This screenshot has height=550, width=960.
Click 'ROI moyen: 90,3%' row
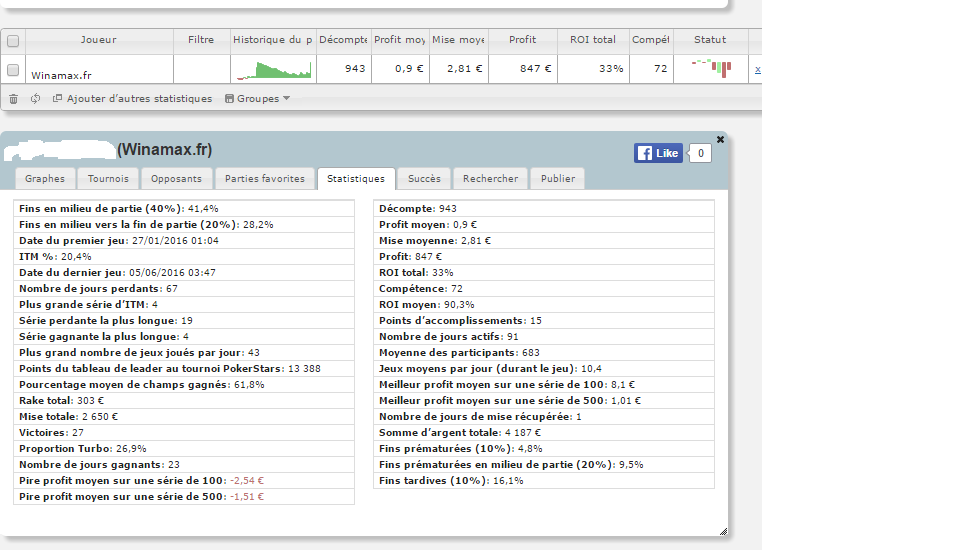(544, 304)
